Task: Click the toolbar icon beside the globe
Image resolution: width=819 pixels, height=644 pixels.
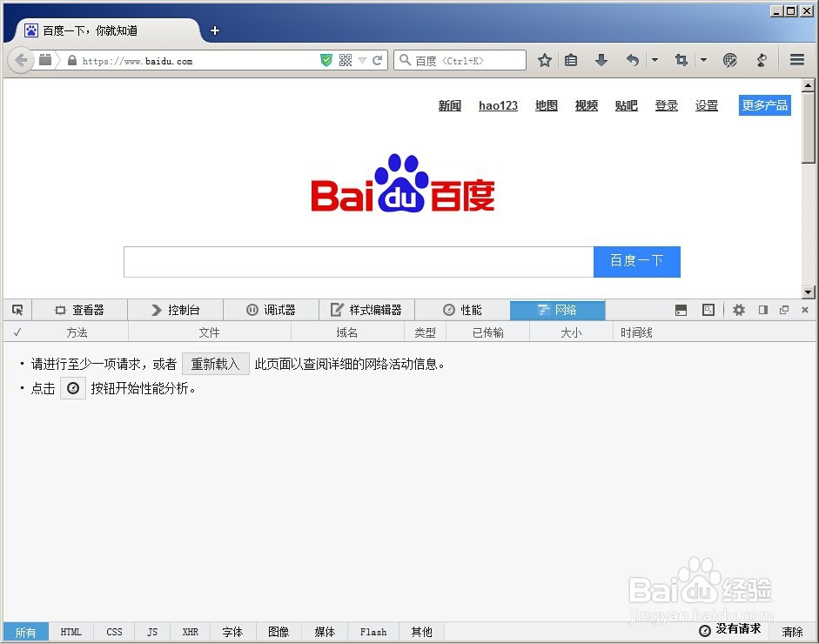Action: coord(762,61)
